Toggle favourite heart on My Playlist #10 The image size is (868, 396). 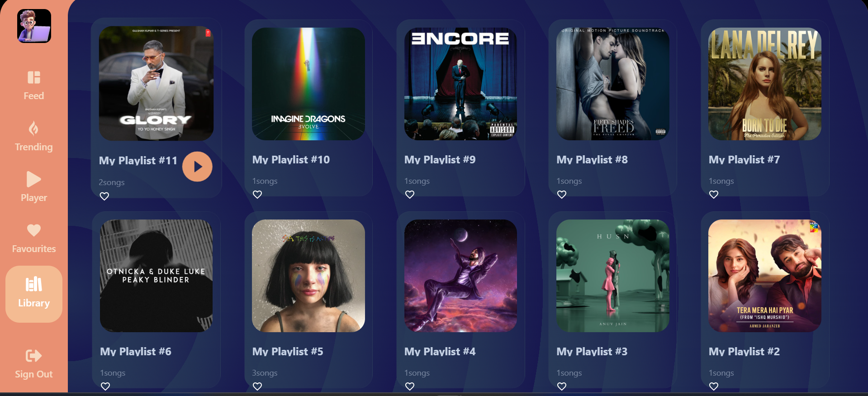tap(257, 195)
